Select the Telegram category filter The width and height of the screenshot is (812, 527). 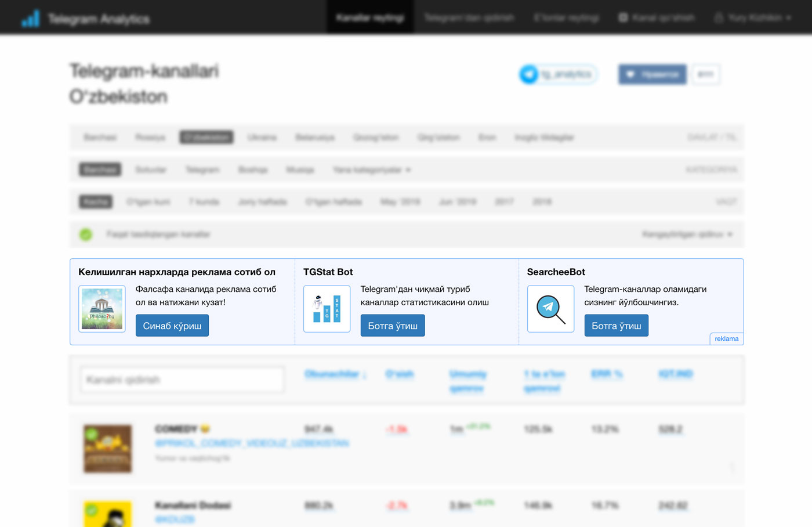pyautogui.click(x=202, y=170)
